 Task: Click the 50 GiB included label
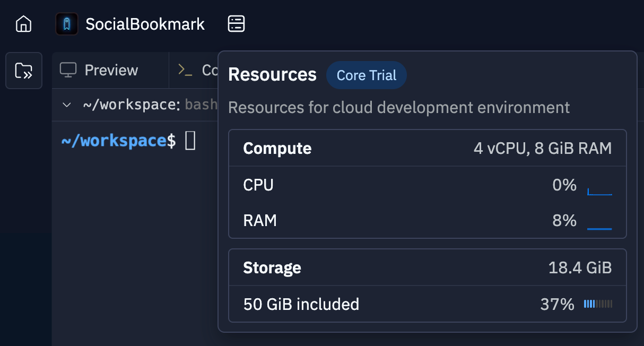[301, 305]
